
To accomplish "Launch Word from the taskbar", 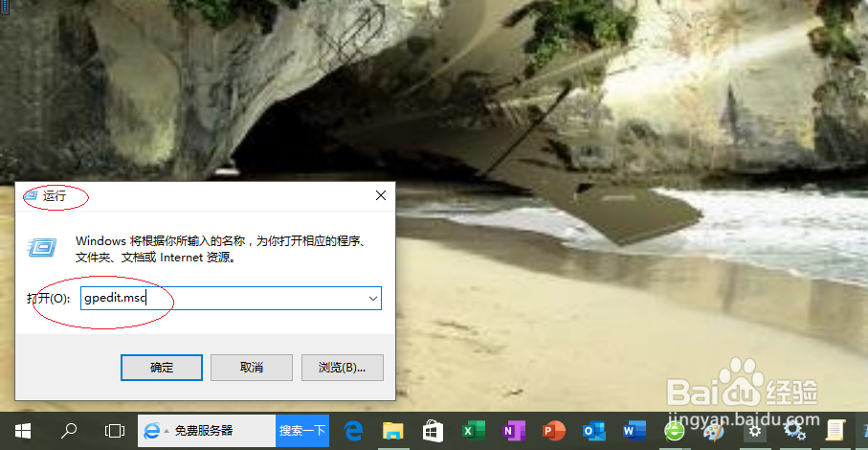I will pos(634,431).
